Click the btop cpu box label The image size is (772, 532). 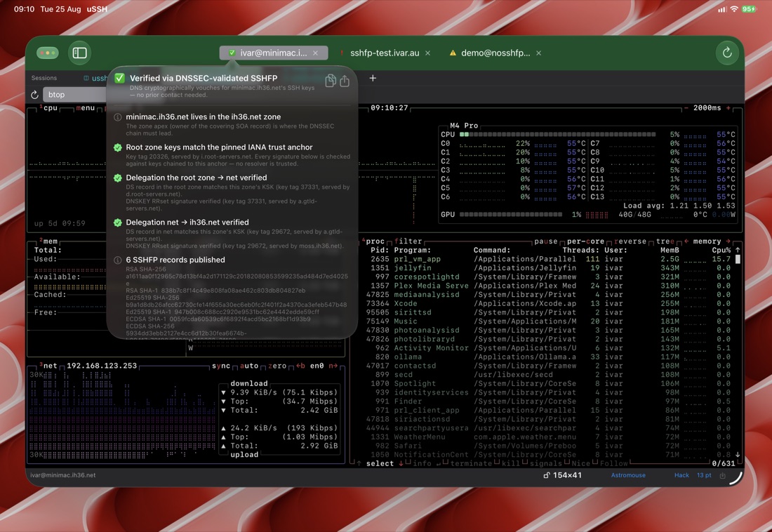[x=50, y=108]
